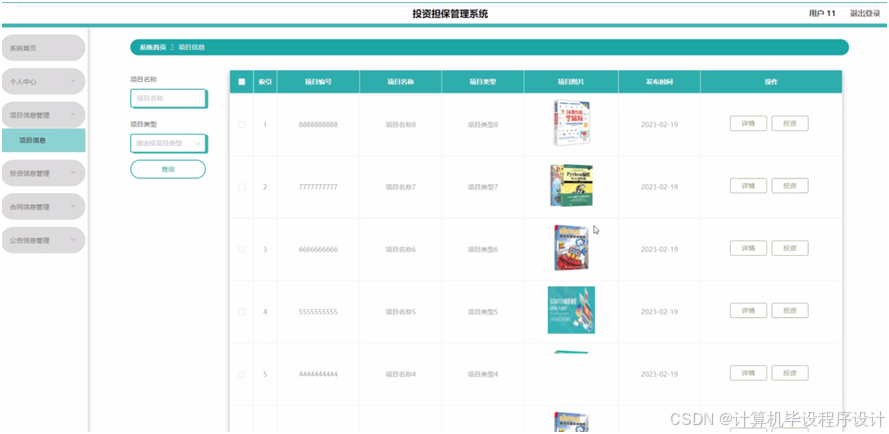Open 详情 for project 项目名称7

point(748,186)
